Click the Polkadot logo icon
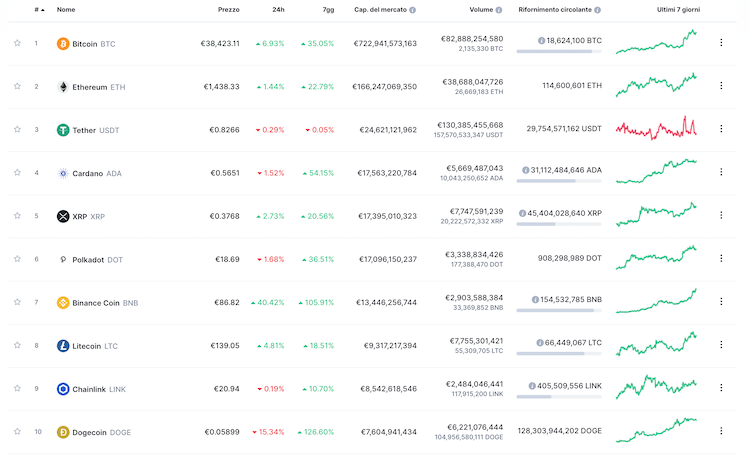Screen dimensions: 750x460 63,259
